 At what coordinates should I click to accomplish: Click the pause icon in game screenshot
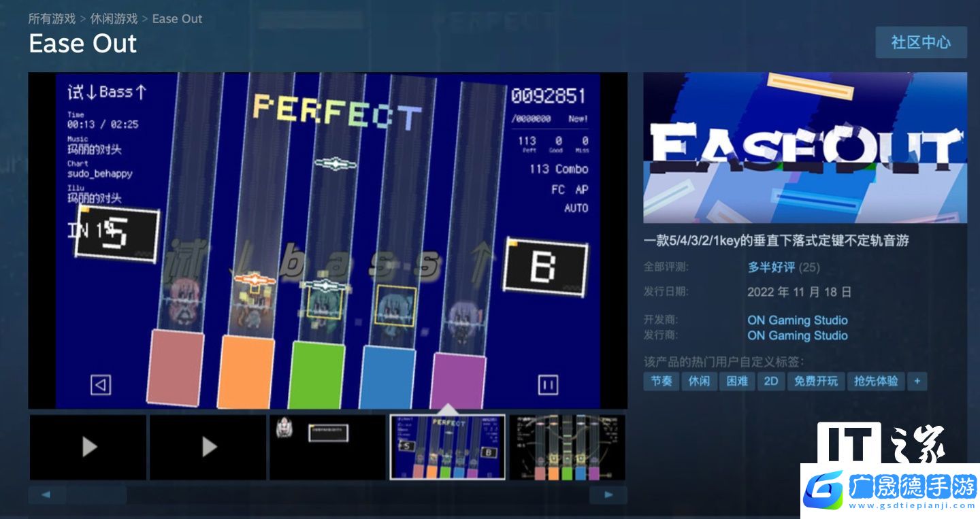click(548, 385)
